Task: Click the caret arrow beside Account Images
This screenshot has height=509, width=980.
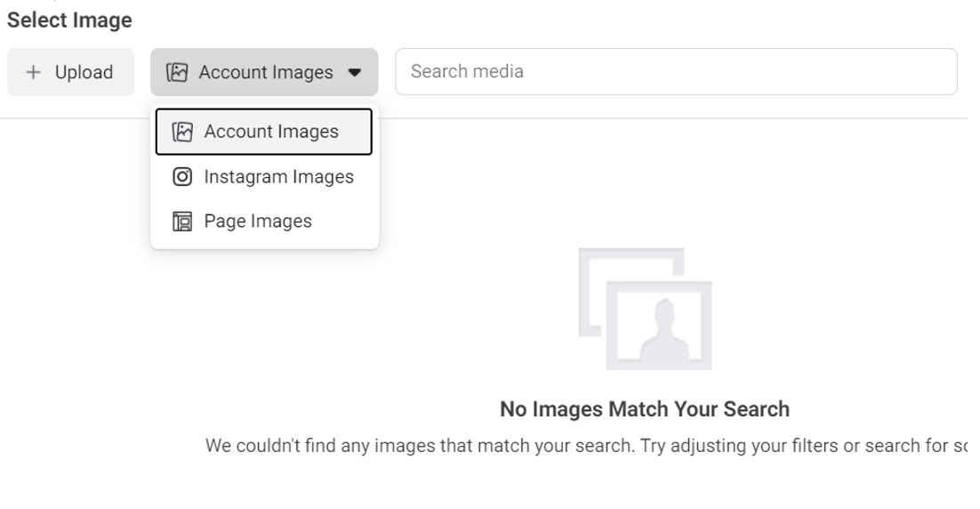Action: 356,73
